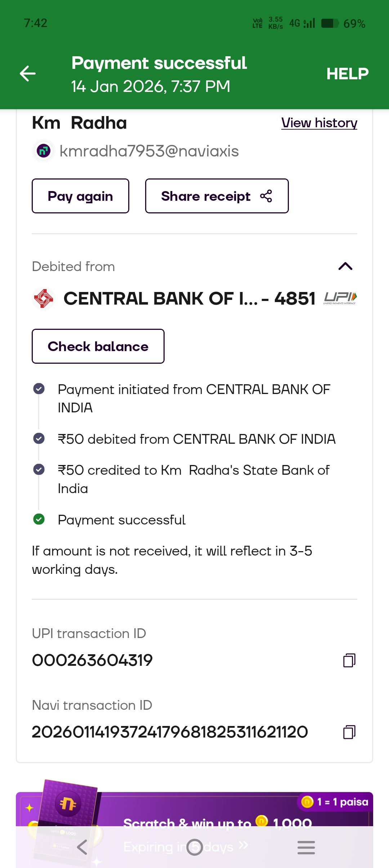Tap the Share receipt button
Image resolution: width=389 pixels, height=868 pixels.
pos(216,196)
